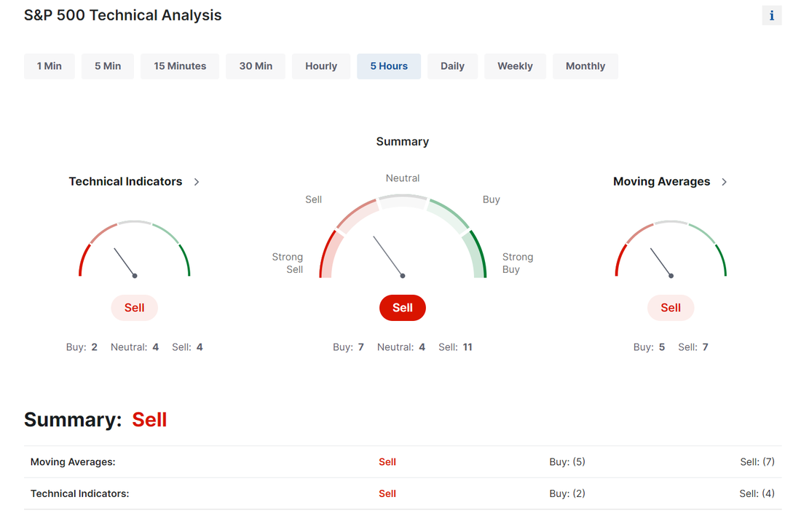Click Sell: (4) in the Technical Indicators row

(x=757, y=493)
